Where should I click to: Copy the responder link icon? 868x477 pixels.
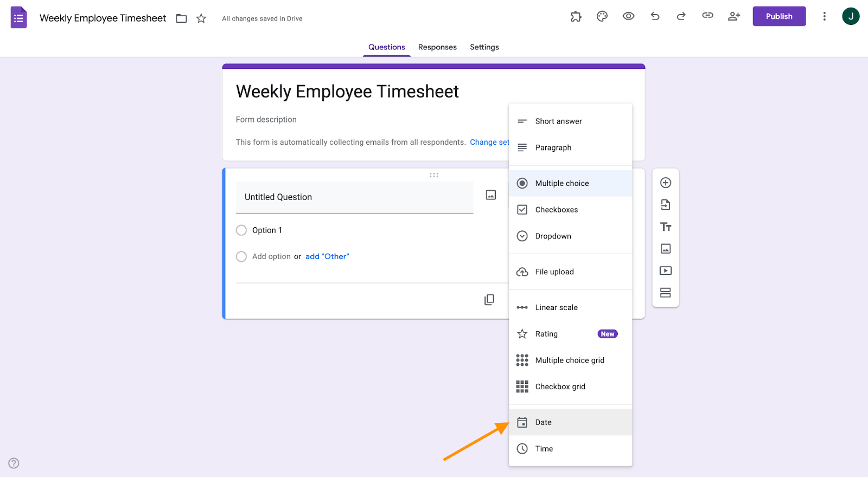pyautogui.click(x=708, y=16)
